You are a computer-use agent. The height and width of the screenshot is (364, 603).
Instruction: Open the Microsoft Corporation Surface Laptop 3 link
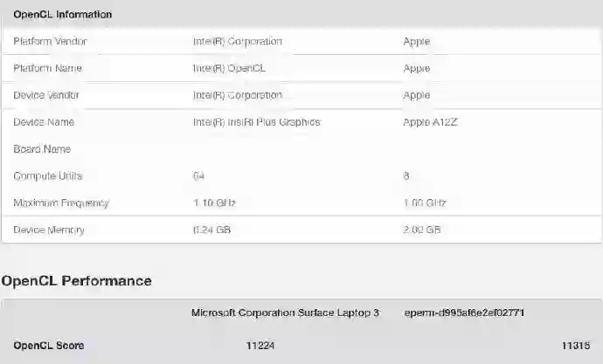tap(285, 312)
